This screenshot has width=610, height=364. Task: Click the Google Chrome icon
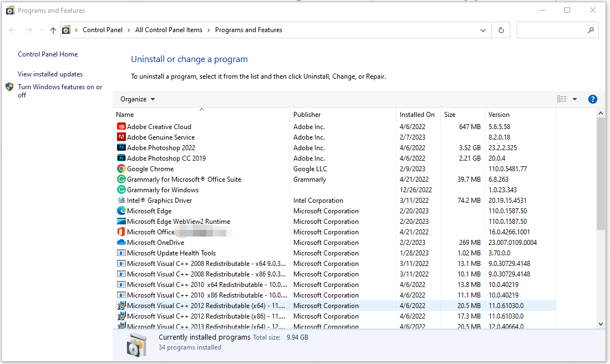[121, 168]
